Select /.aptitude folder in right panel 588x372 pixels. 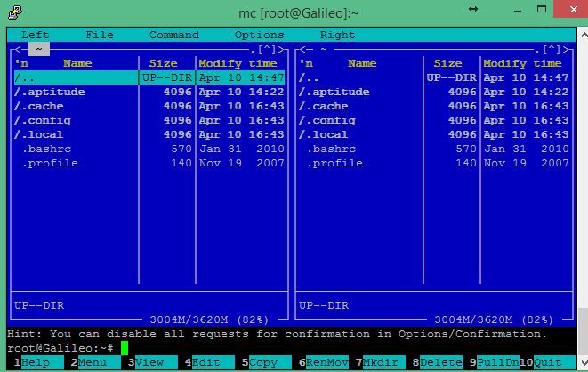click(x=434, y=92)
